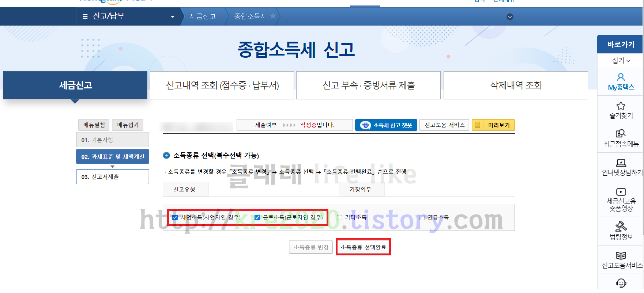Click the 바로가기 sidebar header

620,44
